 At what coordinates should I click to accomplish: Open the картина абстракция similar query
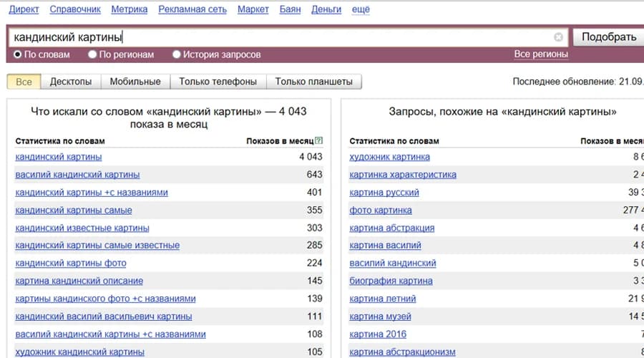coord(392,228)
